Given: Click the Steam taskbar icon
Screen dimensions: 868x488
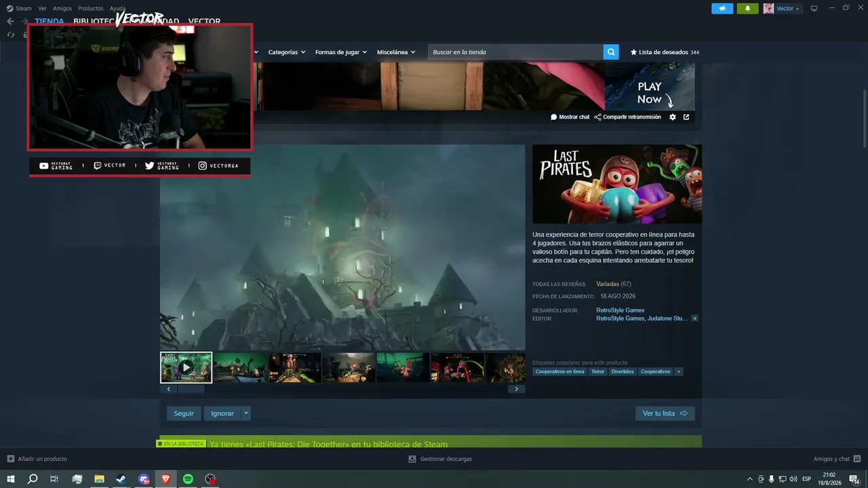Looking at the screenshot, I should 121,479.
